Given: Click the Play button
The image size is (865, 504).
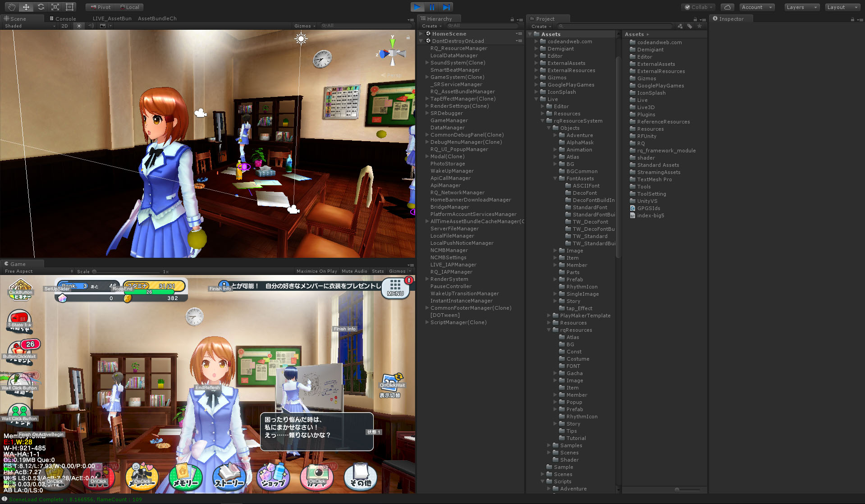Looking at the screenshot, I should (417, 7).
